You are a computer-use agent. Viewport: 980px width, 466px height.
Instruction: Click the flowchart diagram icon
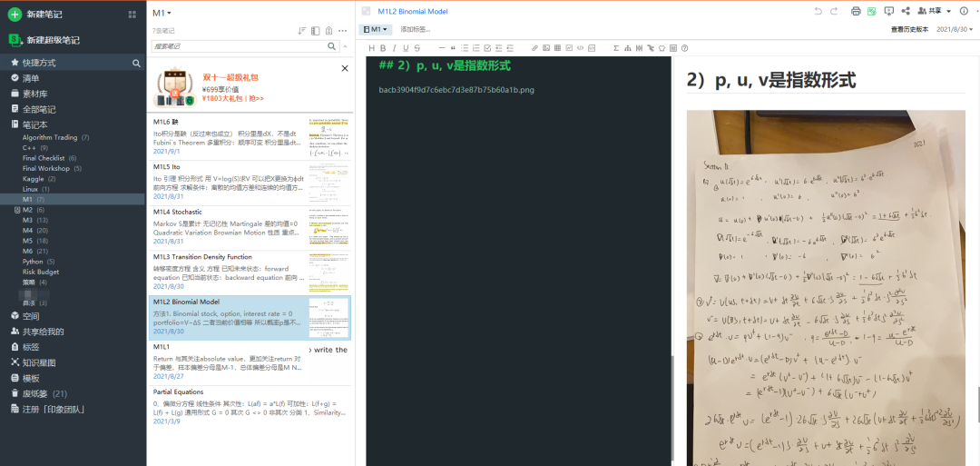pos(628,48)
